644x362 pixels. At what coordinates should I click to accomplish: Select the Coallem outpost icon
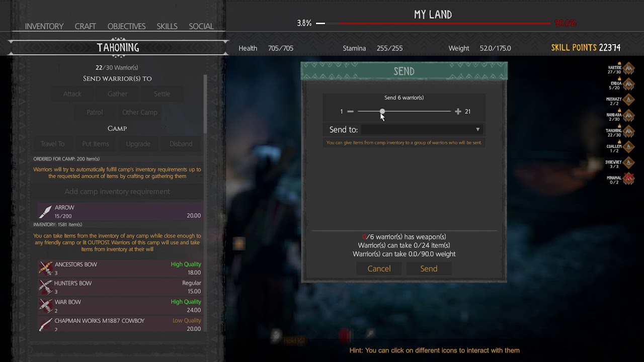click(x=628, y=147)
